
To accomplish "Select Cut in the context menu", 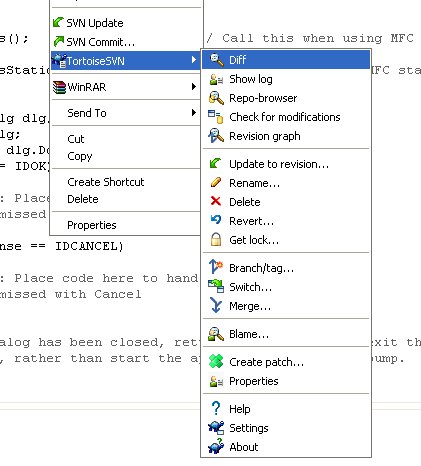I will (x=126, y=139).
